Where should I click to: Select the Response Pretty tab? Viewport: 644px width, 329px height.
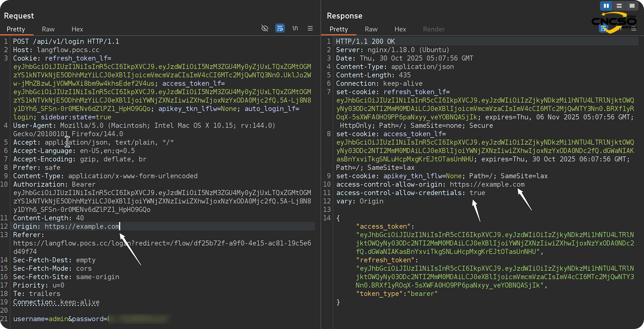pyautogui.click(x=339, y=29)
